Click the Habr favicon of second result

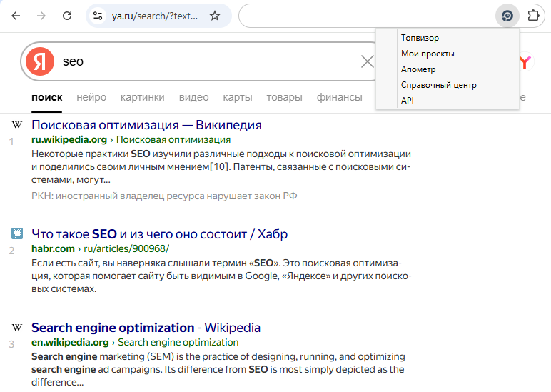tap(17, 233)
